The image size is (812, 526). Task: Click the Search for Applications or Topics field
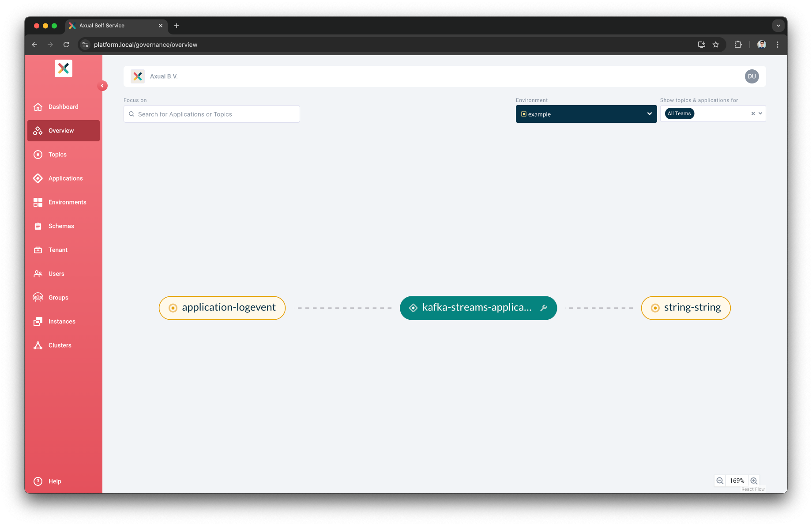point(212,114)
